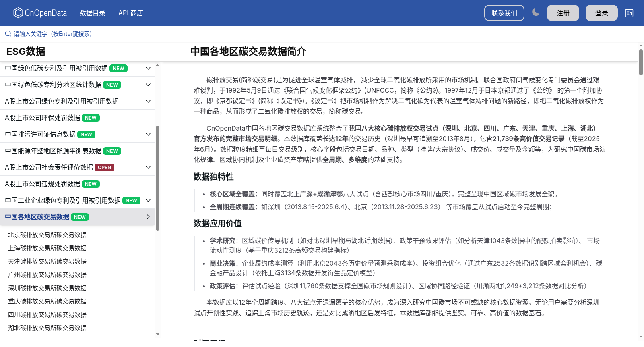Expand 中国工业企业绿色专利及引用被引用数据 chevron
644x347 pixels.
click(x=148, y=201)
